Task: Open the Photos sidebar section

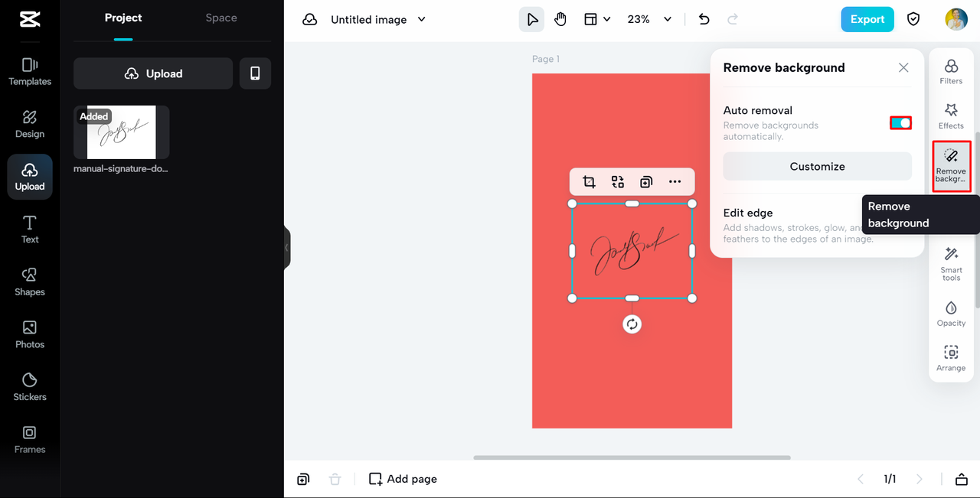Action: tap(30, 334)
